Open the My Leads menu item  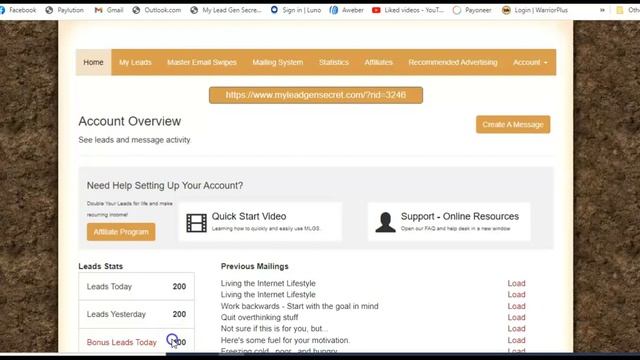point(135,62)
